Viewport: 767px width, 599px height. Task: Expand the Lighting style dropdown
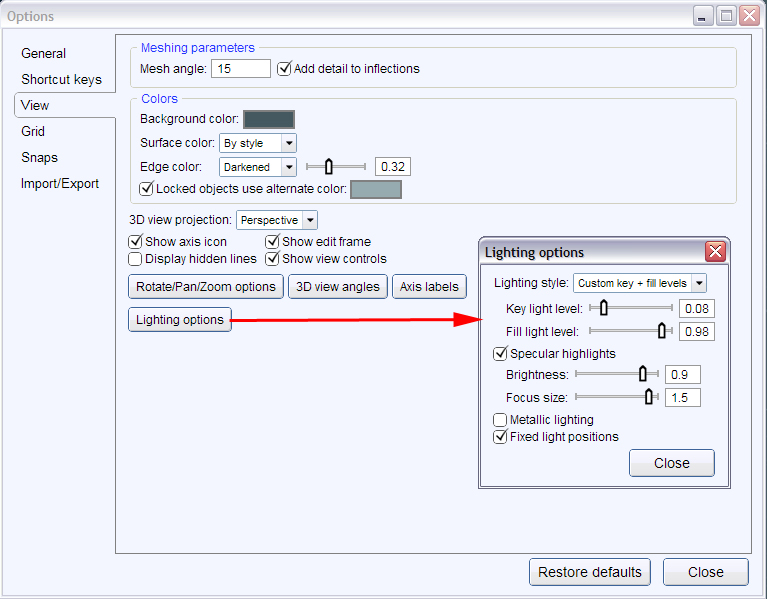(x=640, y=283)
